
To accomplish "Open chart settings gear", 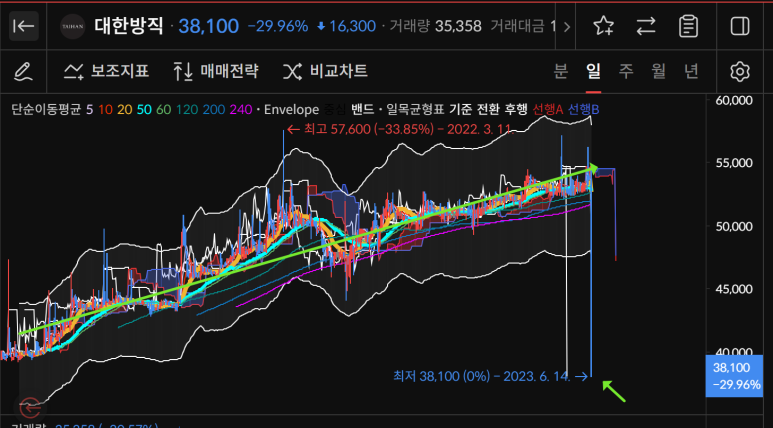I will point(739,72).
